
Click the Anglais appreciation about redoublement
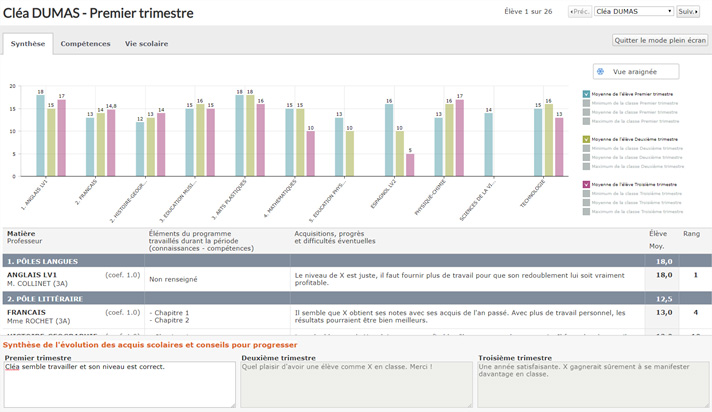point(460,279)
